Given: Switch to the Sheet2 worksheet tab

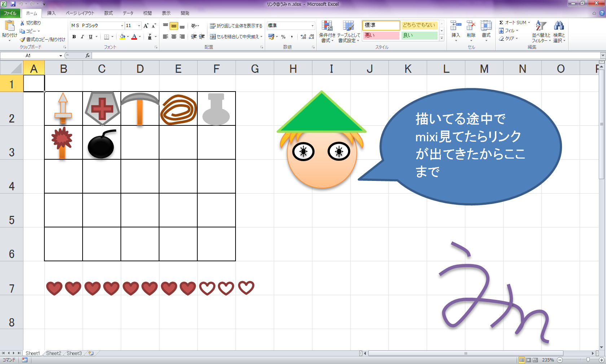Looking at the screenshot, I should pos(54,353).
